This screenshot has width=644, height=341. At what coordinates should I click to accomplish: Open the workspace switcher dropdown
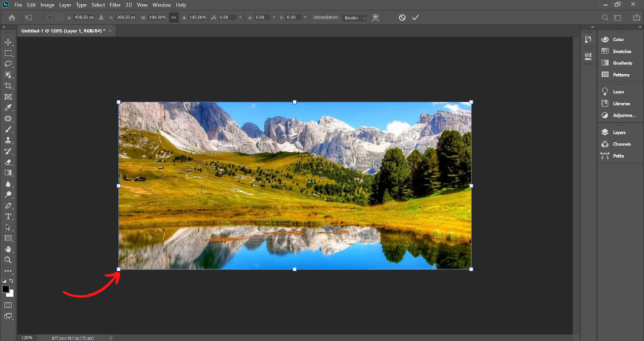(618, 17)
